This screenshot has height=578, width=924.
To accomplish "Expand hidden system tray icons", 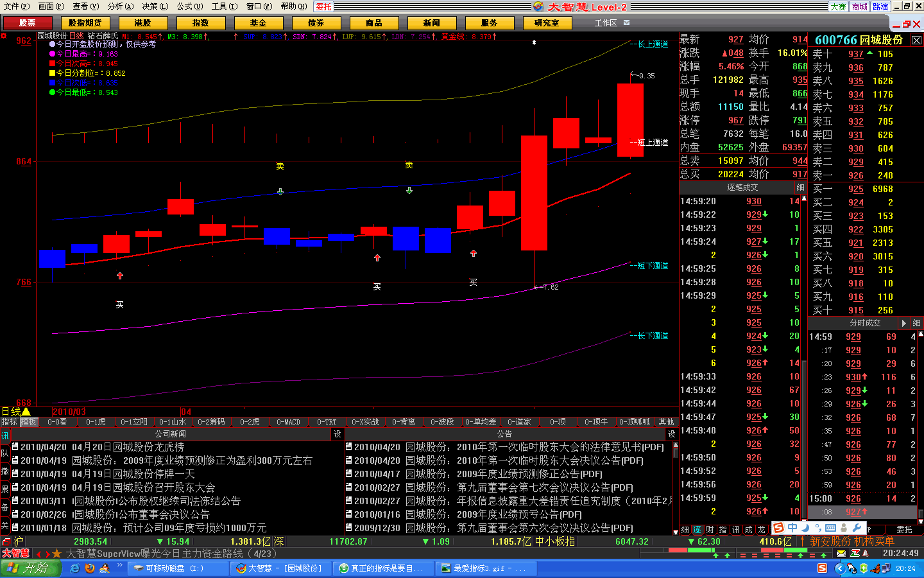I will 839,568.
